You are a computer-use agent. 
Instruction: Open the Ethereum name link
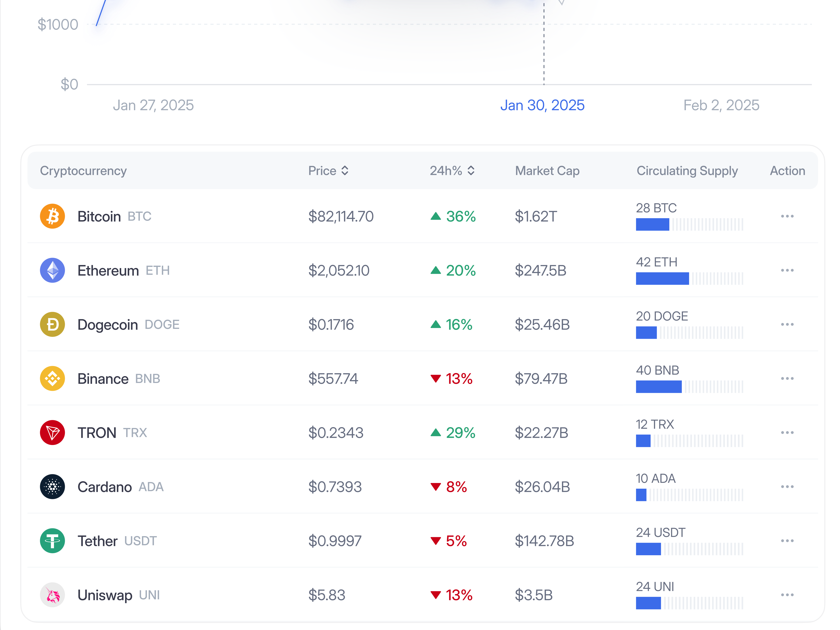108,270
